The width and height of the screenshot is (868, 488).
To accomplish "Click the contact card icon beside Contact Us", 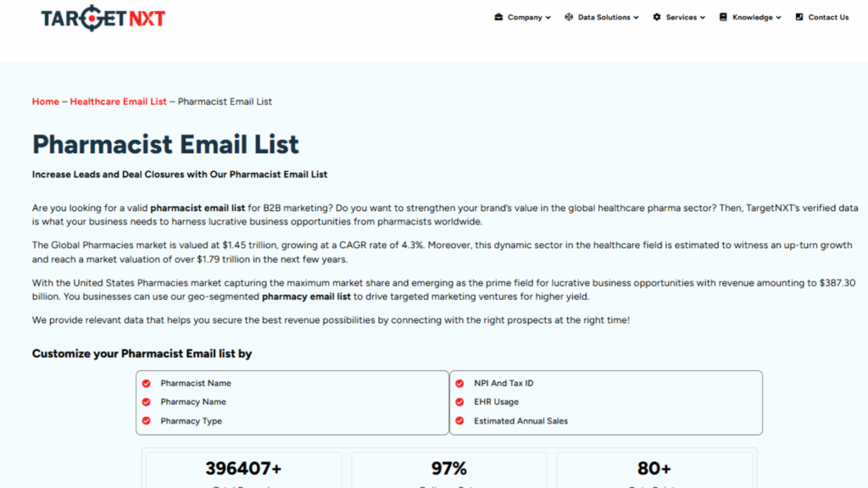I will tap(799, 17).
